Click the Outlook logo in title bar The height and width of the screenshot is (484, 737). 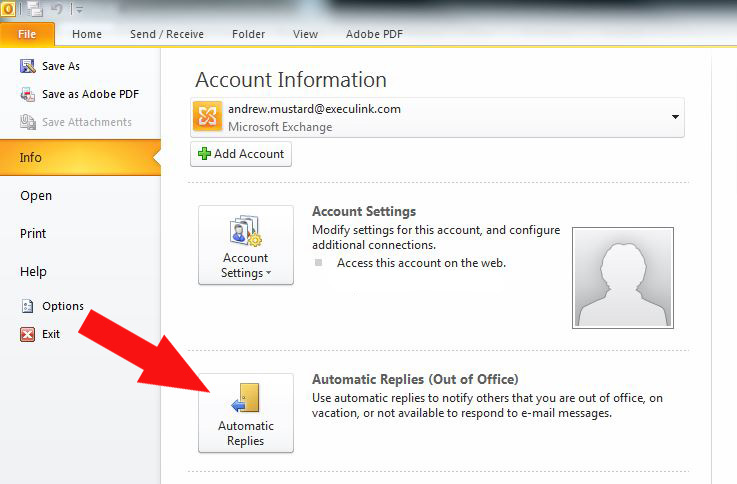point(8,8)
